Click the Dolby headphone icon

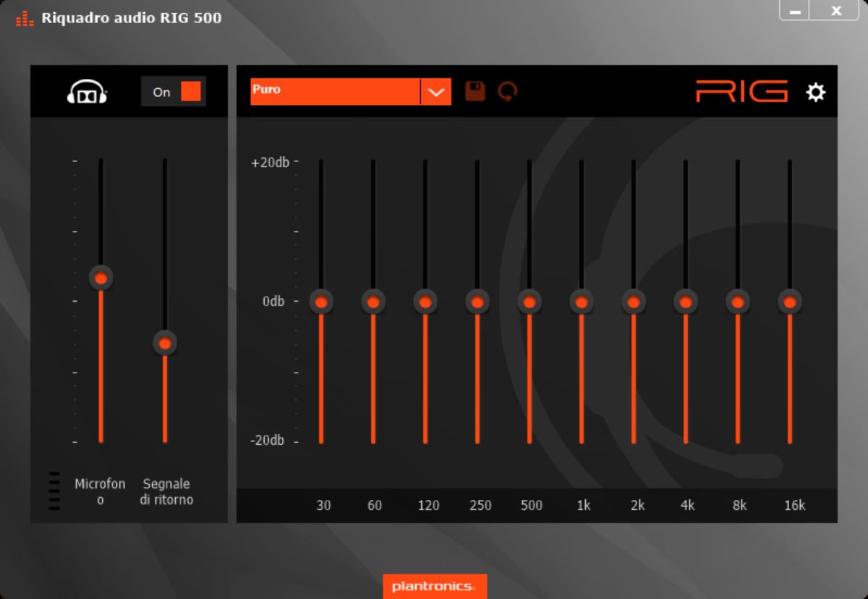(x=88, y=92)
